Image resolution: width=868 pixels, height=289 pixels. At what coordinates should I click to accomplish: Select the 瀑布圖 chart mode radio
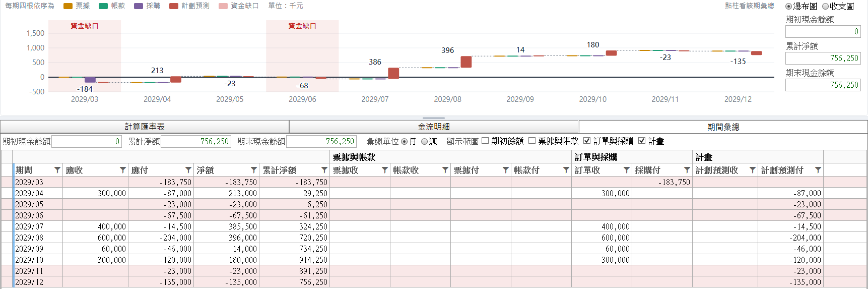point(789,7)
